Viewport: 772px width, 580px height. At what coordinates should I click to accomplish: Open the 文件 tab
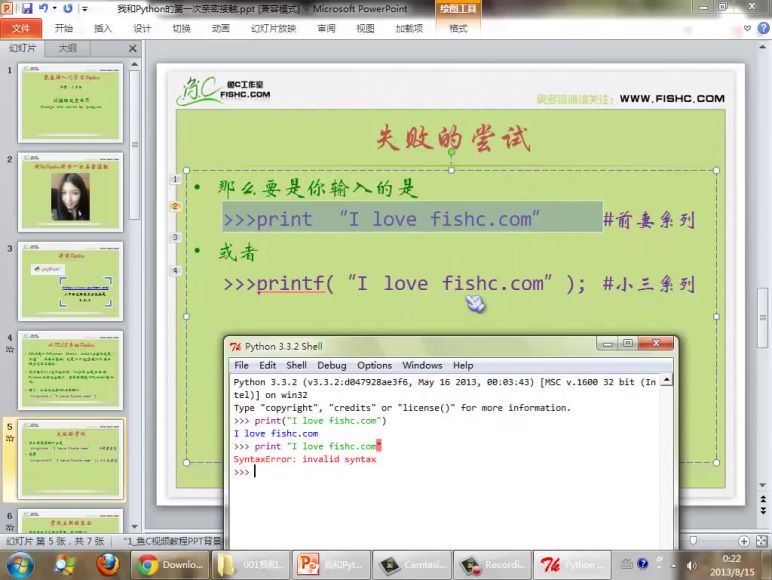click(x=21, y=28)
